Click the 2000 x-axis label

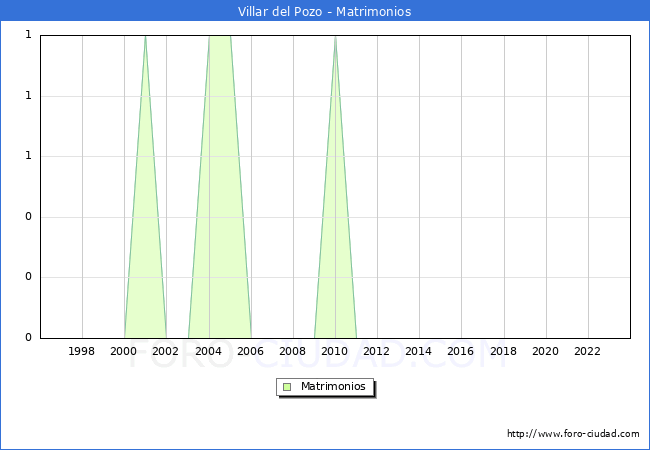(x=124, y=351)
